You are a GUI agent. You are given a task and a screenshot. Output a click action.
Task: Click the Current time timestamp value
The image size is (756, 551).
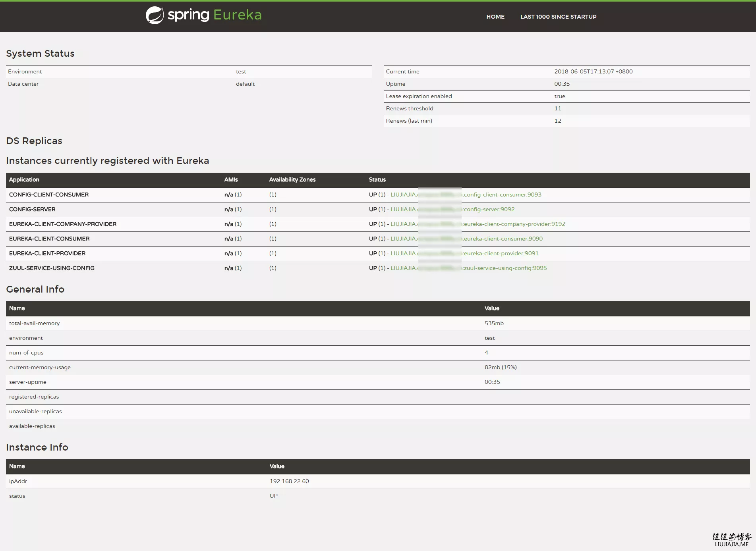pyautogui.click(x=593, y=71)
